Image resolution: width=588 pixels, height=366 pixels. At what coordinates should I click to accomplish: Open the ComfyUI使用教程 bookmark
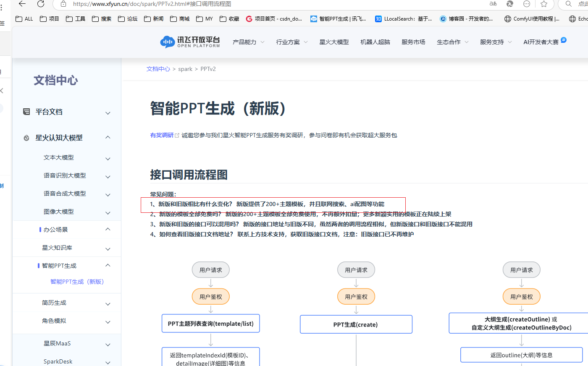point(532,19)
